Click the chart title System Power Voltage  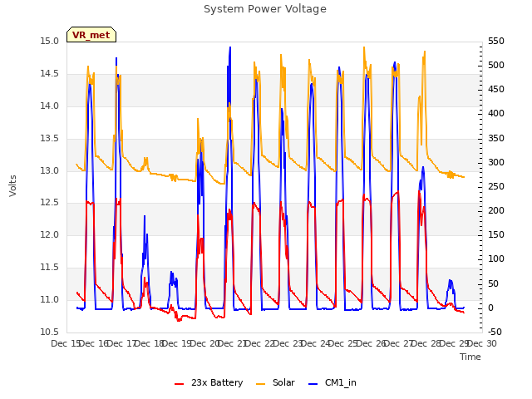265,9
